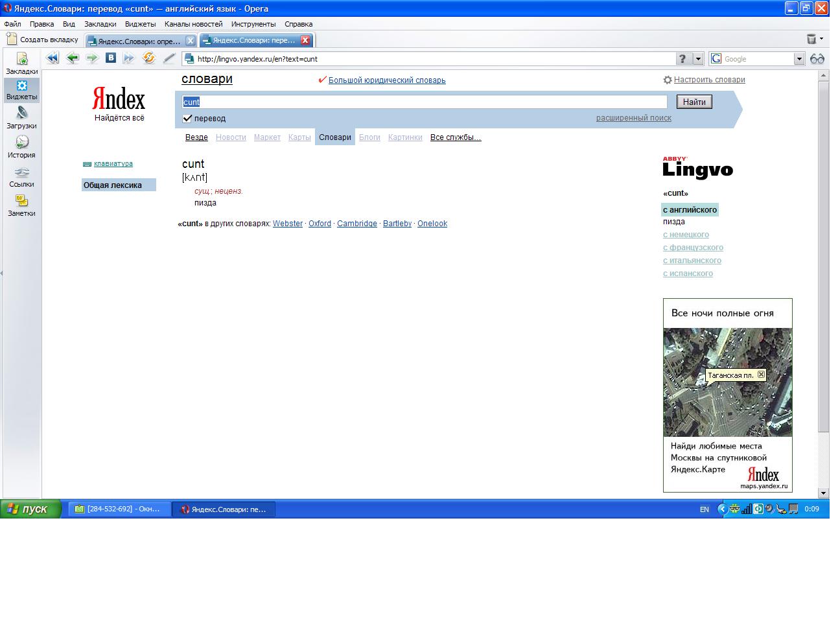Open Настроить словари settings link
This screenshot has width=840, height=630.
click(x=709, y=80)
